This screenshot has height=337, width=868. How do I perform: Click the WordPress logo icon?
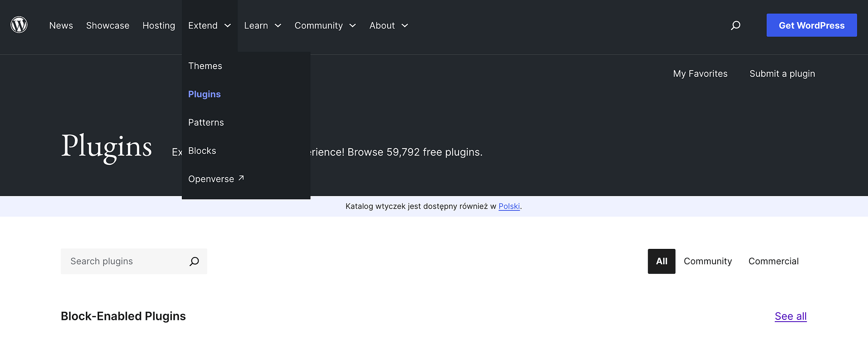pyautogui.click(x=19, y=25)
